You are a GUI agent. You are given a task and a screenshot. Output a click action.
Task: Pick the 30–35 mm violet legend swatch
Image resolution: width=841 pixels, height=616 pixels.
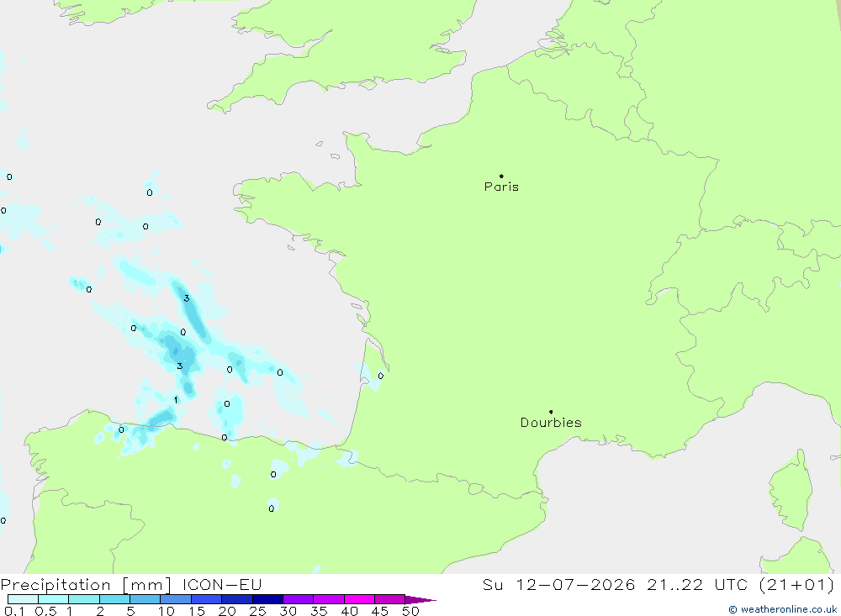click(x=299, y=599)
